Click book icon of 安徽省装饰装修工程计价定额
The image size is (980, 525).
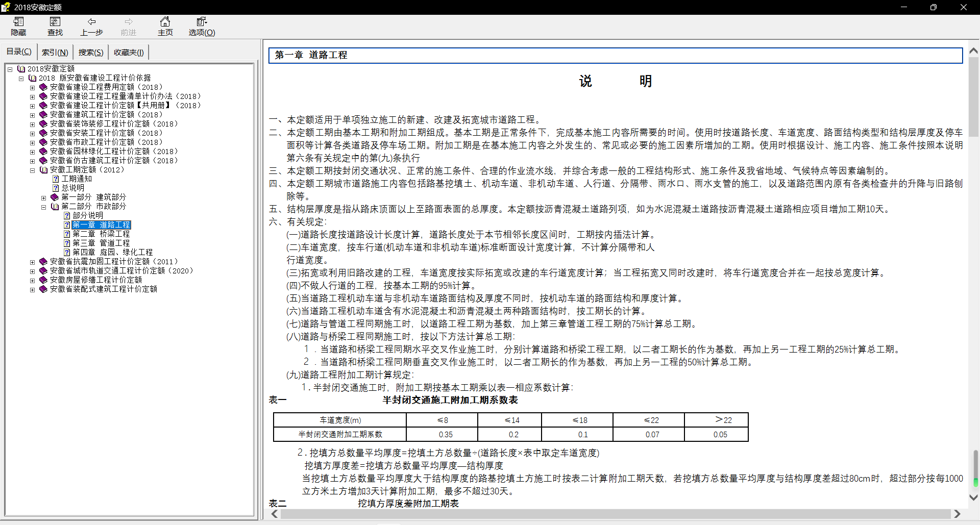pyautogui.click(x=43, y=123)
